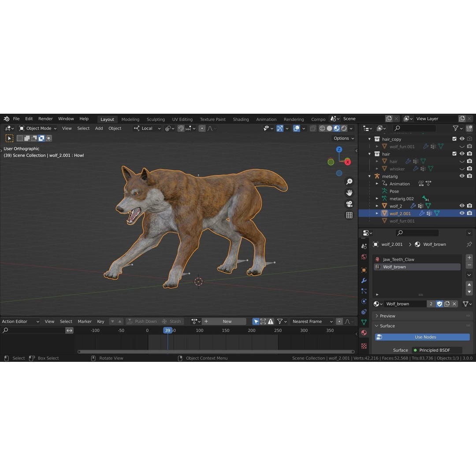Hide hair_copy collection via eye icon

tap(462, 139)
